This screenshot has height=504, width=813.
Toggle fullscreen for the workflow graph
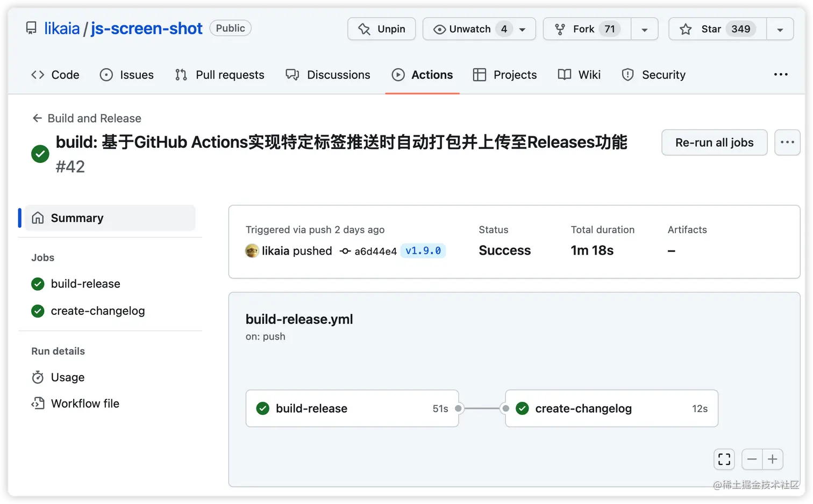tap(724, 459)
